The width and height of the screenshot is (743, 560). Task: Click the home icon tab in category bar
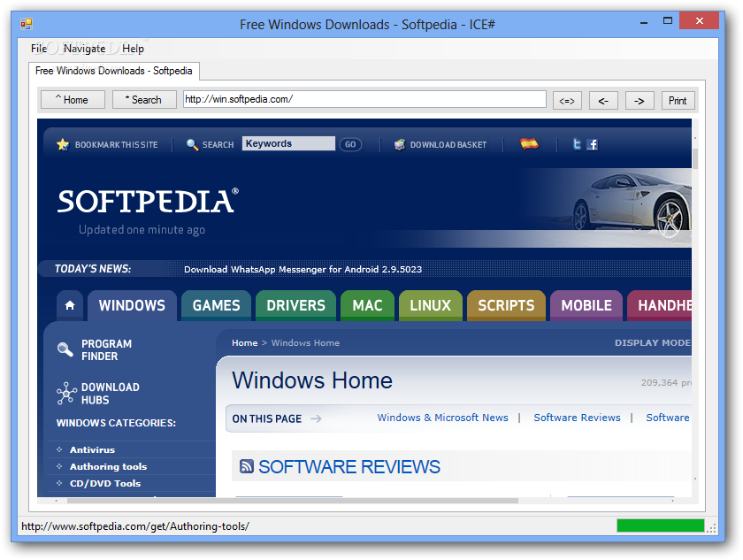70,305
